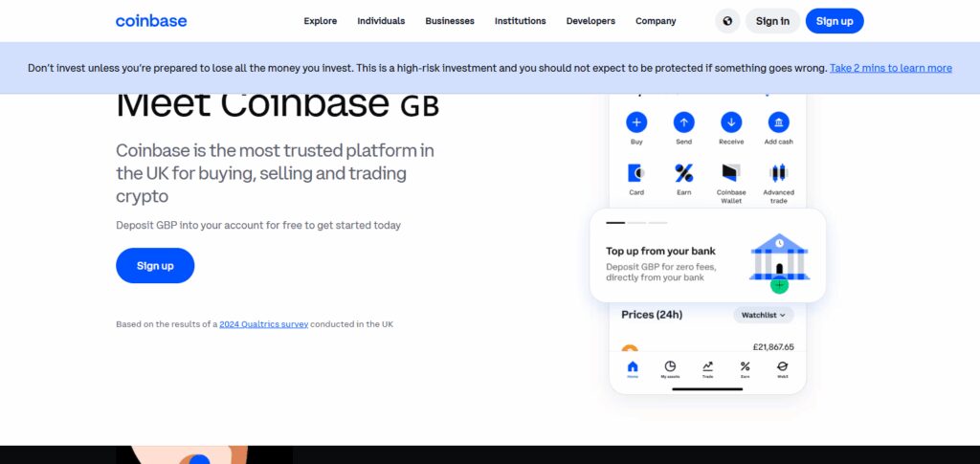Viewport: 980px width, 464px height.
Task: Select the second carousel indicator dash
Action: pos(636,222)
